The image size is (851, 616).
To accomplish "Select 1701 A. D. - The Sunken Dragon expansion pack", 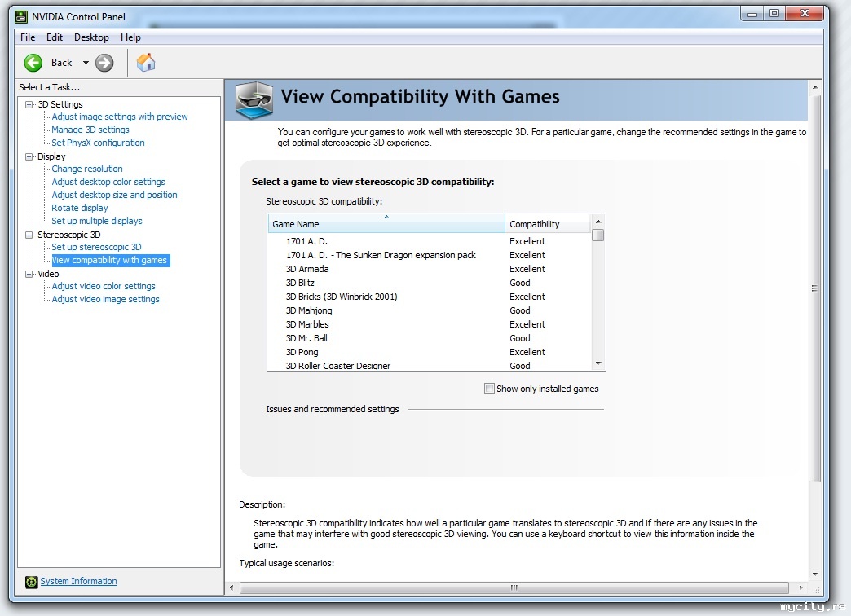I will (429, 255).
